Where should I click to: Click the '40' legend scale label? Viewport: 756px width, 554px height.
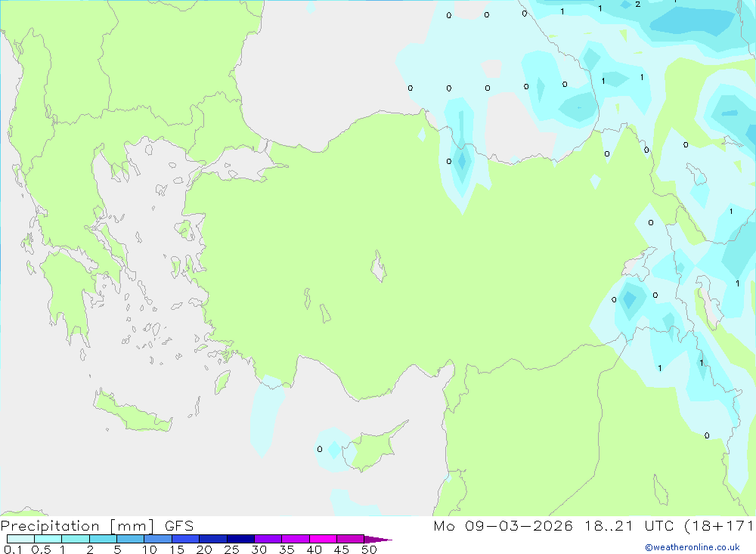(314, 549)
